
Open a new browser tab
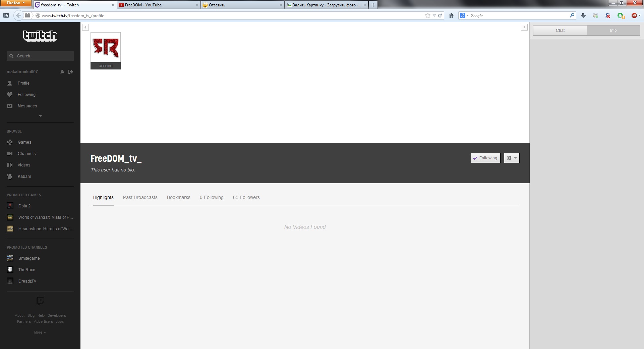373,5
